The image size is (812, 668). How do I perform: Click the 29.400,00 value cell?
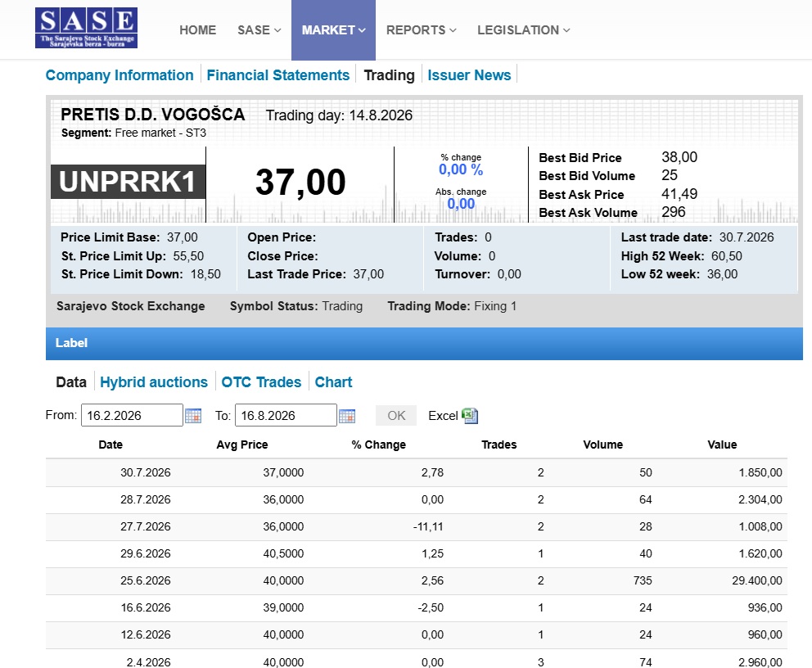click(x=756, y=580)
